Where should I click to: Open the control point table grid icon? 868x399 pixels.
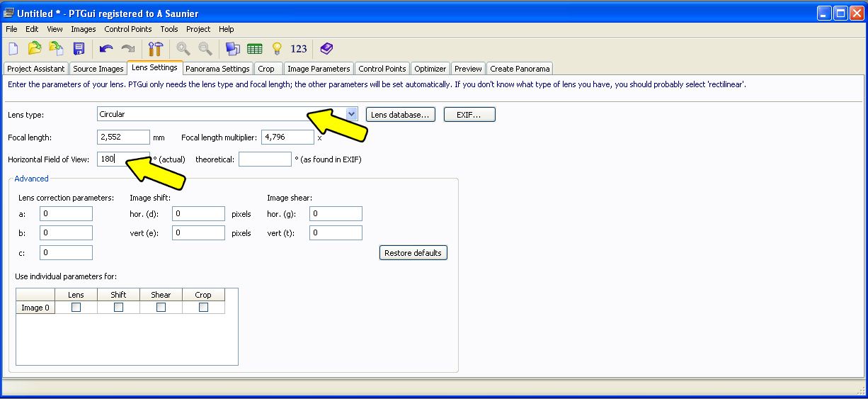coord(255,48)
